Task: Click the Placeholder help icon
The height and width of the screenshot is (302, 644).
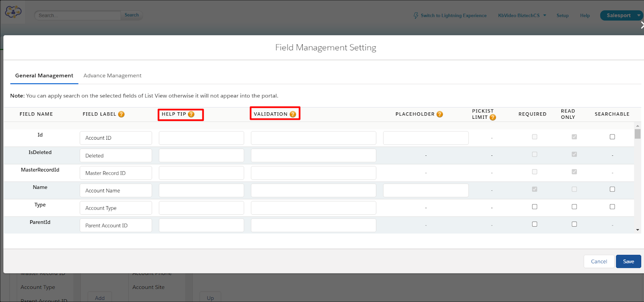Action: (440, 114)
